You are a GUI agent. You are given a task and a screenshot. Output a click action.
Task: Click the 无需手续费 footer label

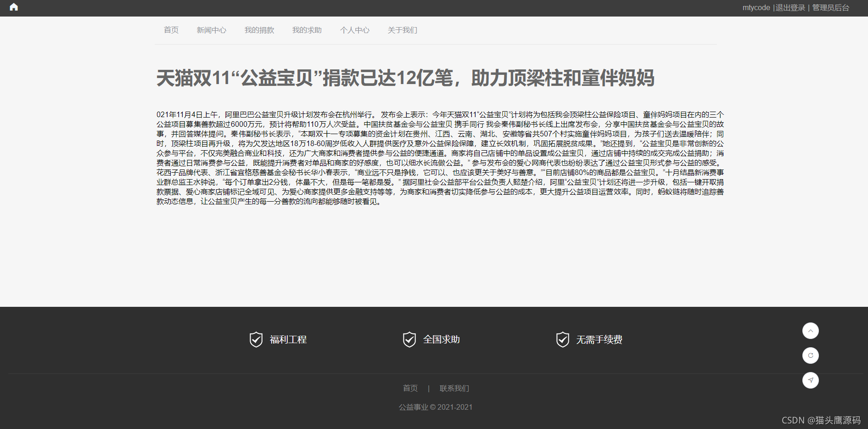[599, 339]
